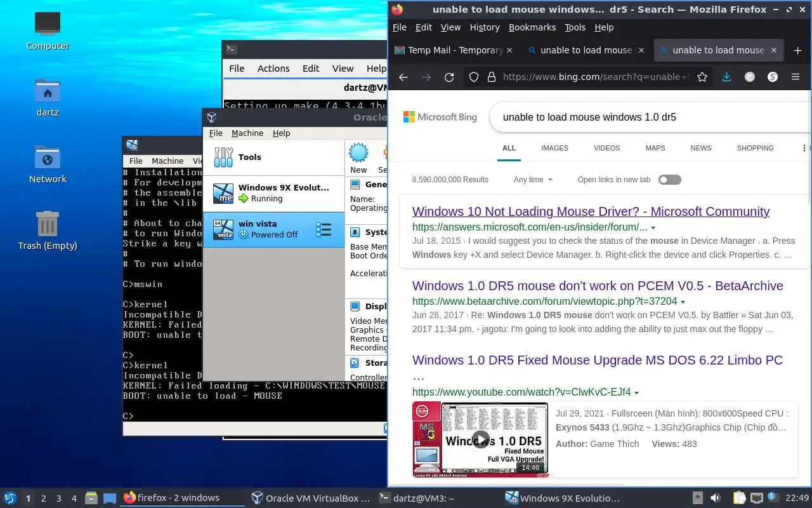812x508 pixels.
Task: Select the IMAGES search tab on Bing
Action: click(554, 148)
